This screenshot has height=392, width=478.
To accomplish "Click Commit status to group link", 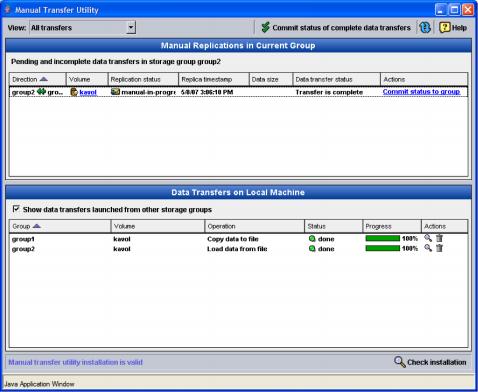I will click(421, 91).
